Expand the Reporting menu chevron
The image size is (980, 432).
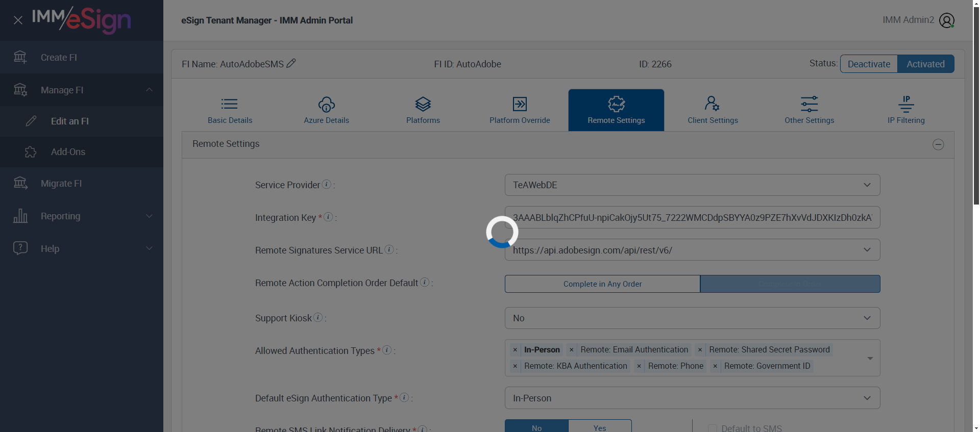click(x=149, y=216)
